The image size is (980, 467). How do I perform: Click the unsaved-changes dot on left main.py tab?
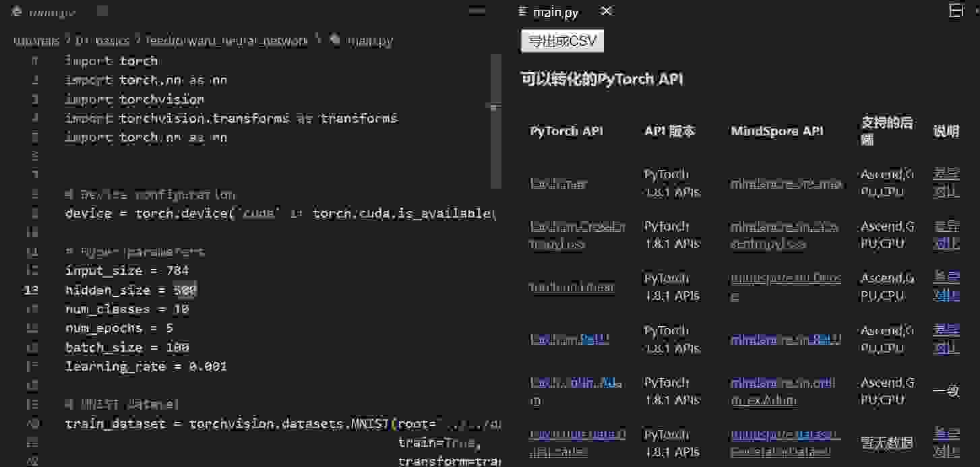click(x=102, y=11)
